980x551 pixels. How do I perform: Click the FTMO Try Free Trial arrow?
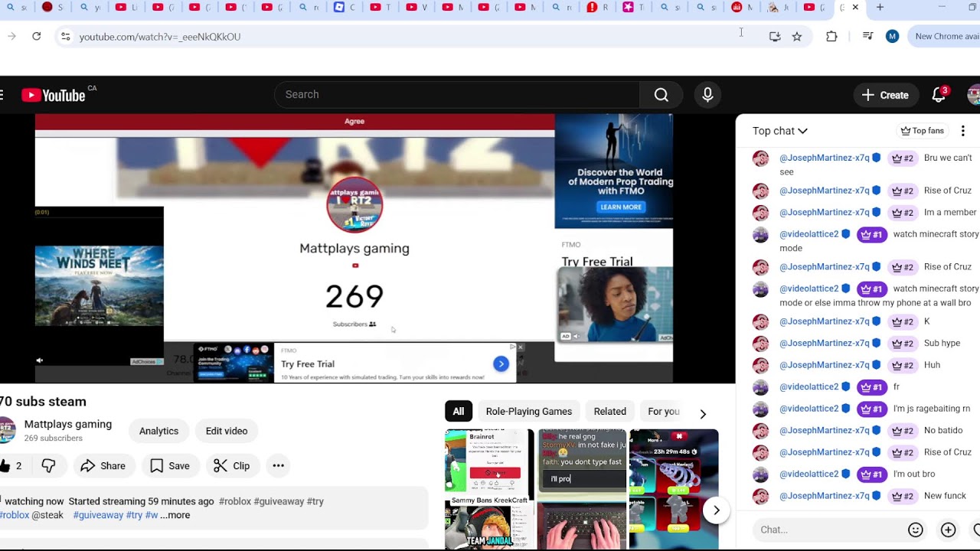(x=501, y=364)
